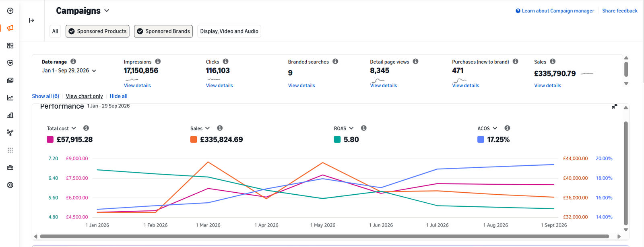This screenshot has width=644, height=247.
Task: Click the metrics panel scroll down arrow
Action: (x=626, y=84)
